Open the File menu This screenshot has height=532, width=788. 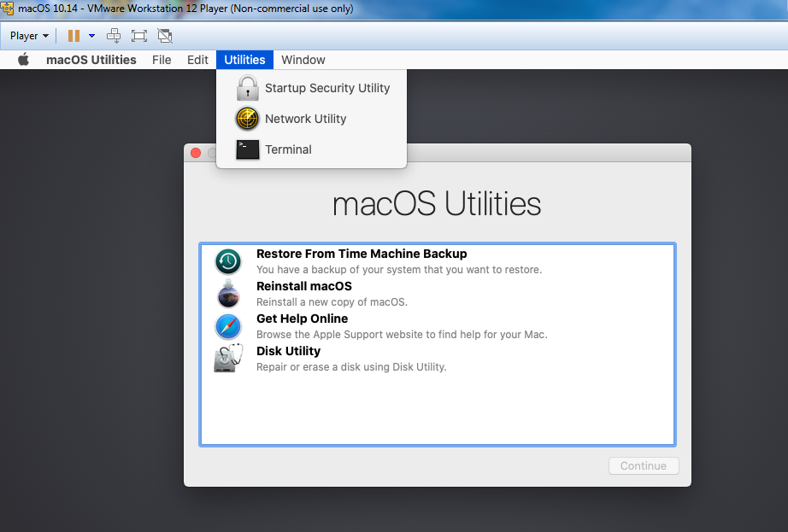pos(162,60)
